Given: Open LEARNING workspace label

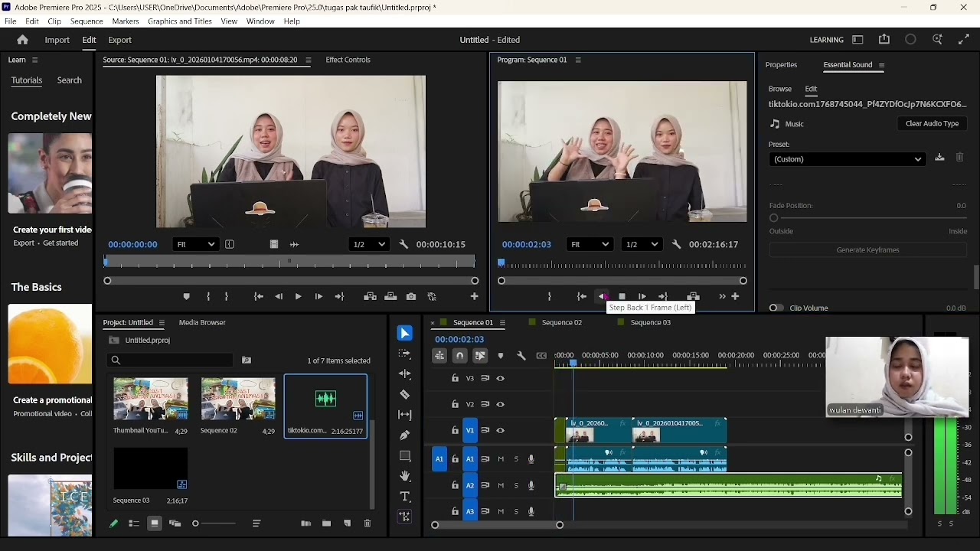Looking at the screenshot, I should point(826,40).
